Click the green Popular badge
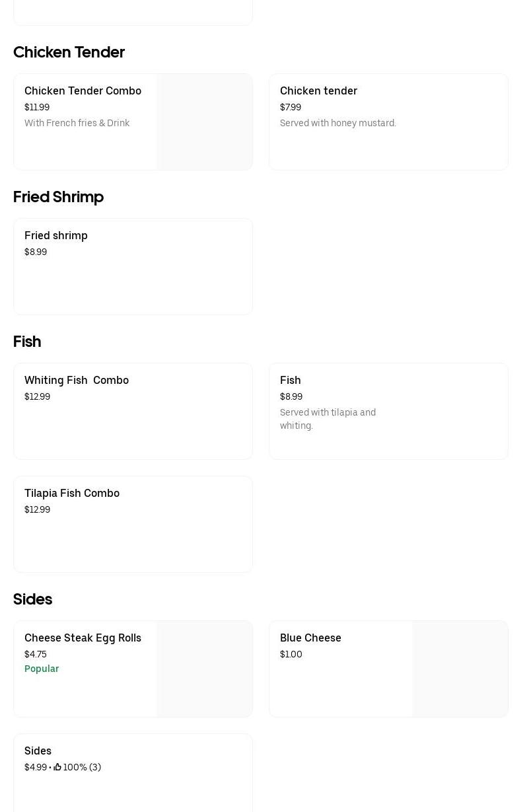 pyautogui.click(x=42, y=669)
